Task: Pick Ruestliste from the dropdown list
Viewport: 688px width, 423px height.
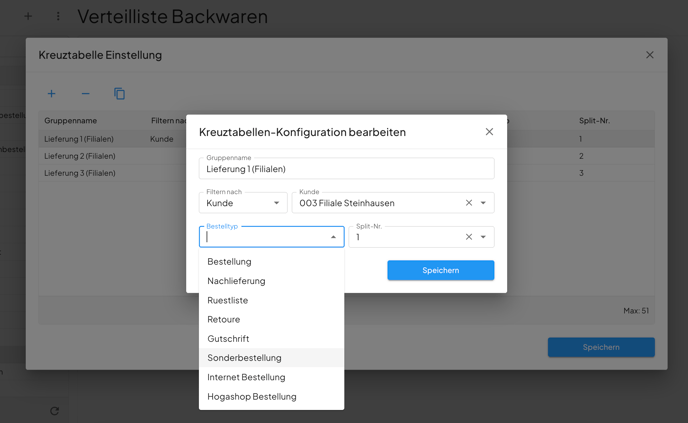Action: click(x=271, y=300)
